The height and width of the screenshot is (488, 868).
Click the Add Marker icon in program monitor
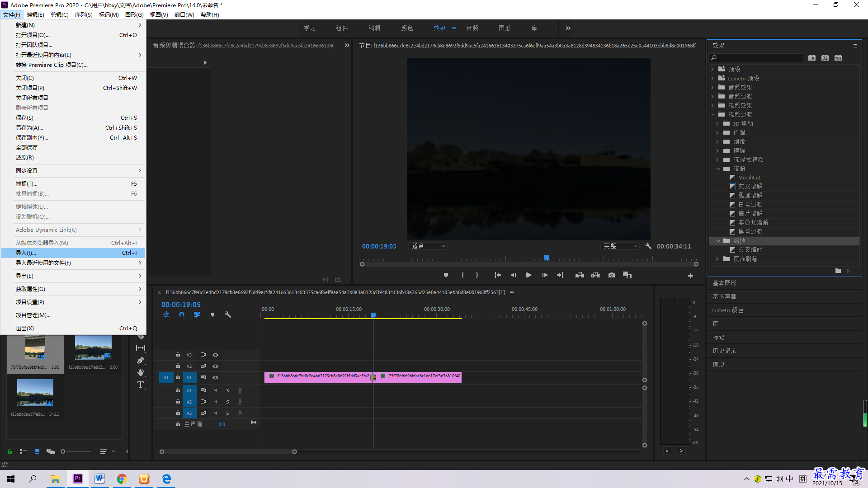tap(446, 275)
